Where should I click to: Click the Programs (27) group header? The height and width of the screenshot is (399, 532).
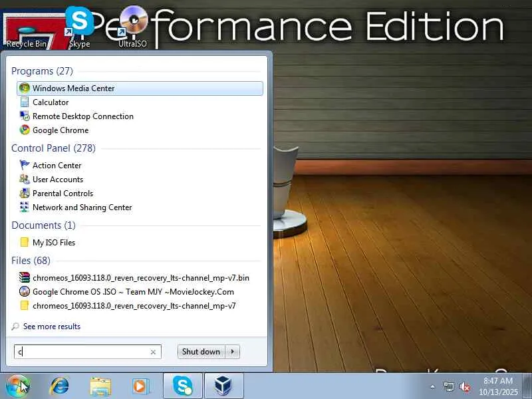(x=42, y=71)
